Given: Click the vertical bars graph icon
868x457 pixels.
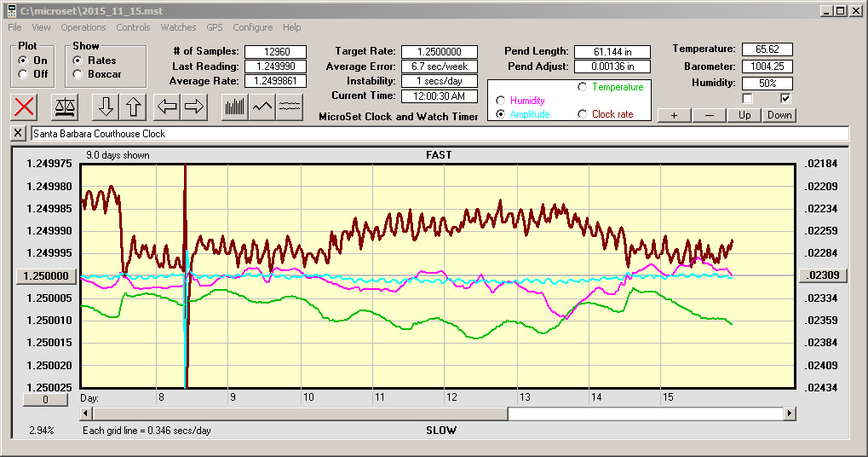Looking at the screenshot, I should (235, 107).
